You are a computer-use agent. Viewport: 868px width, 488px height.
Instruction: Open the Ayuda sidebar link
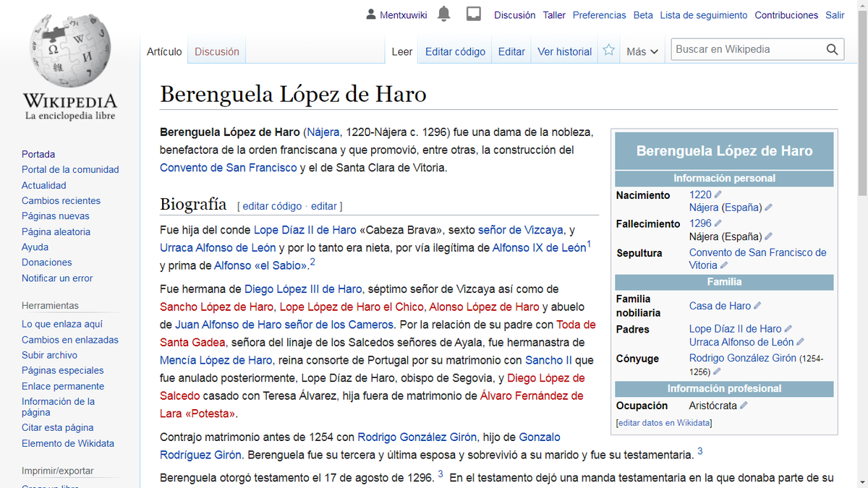coord(35,247)
